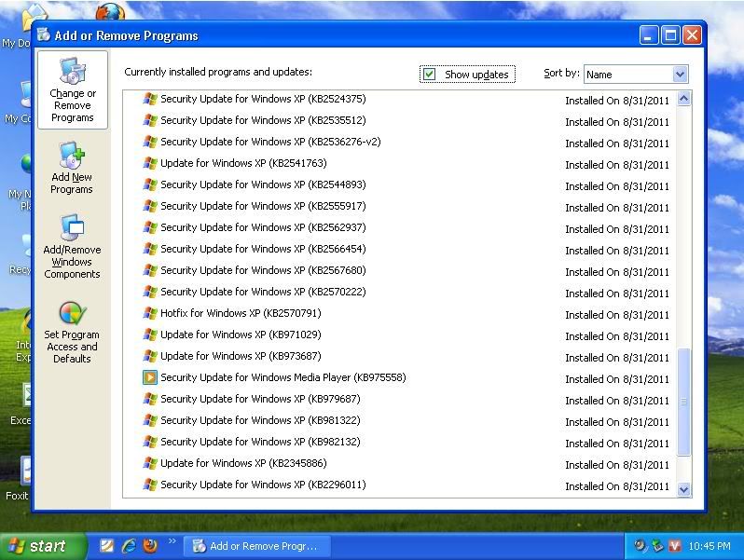This screenshot has height=560, width=744.
Task: Click icon beside Security Update KB982132
Action: coord(150,442)
